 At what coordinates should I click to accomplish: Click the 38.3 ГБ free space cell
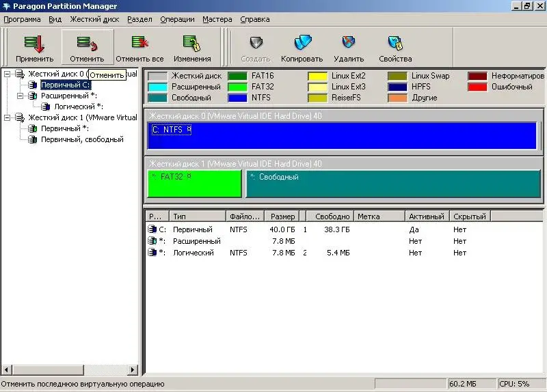tap(336, 229)
